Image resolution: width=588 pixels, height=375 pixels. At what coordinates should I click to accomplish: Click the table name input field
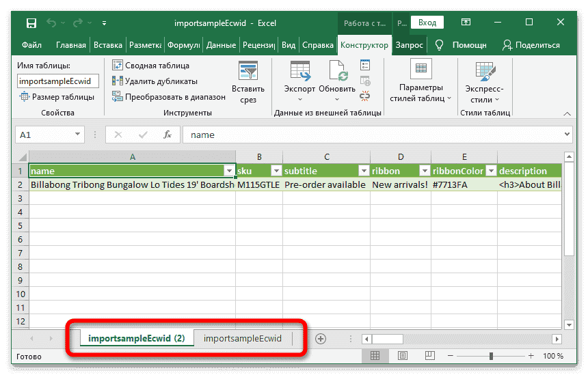click(58, 81)
